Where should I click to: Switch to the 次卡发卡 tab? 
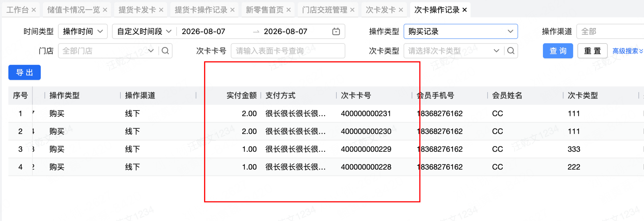[x=380, y=10]
